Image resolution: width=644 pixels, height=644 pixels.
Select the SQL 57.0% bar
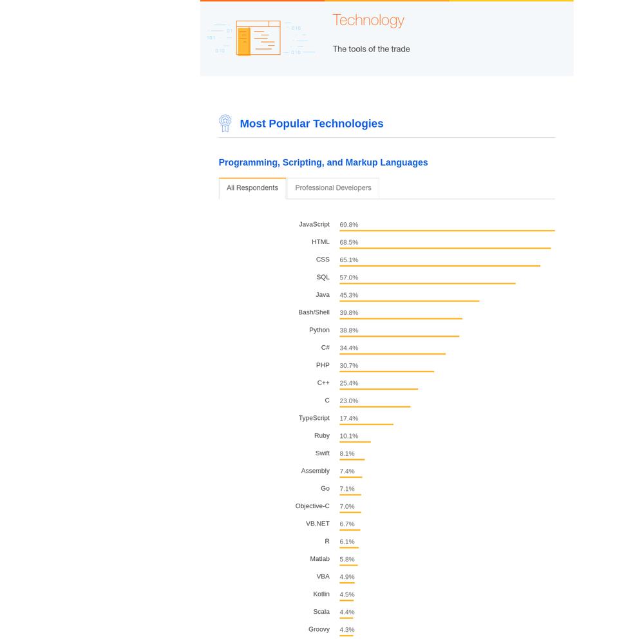428,283
